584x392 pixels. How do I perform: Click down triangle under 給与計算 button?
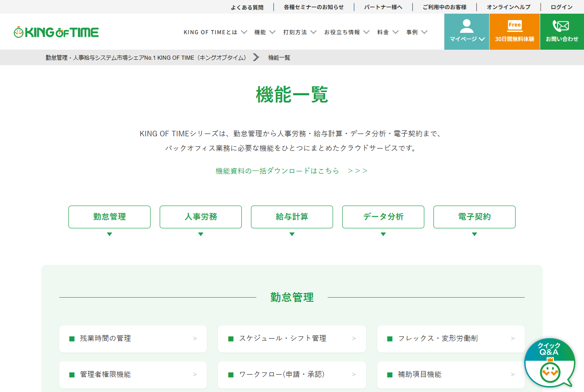coord(292,234)
